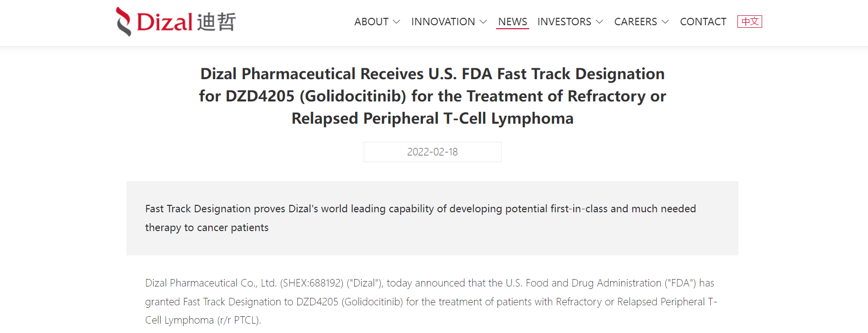Click the gray Fast Track summary box
The image size is (868, 333).
click(x=432, y=218)
